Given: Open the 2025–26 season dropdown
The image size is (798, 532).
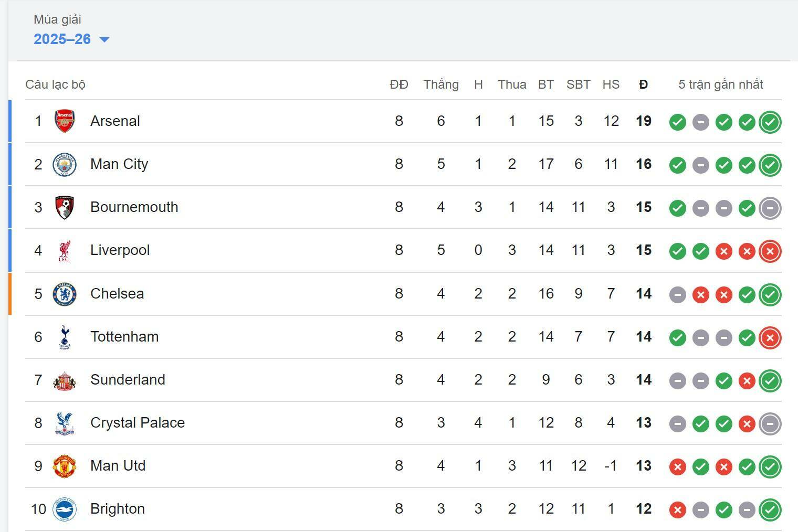Looking at the screenshot, I should 62,39.
